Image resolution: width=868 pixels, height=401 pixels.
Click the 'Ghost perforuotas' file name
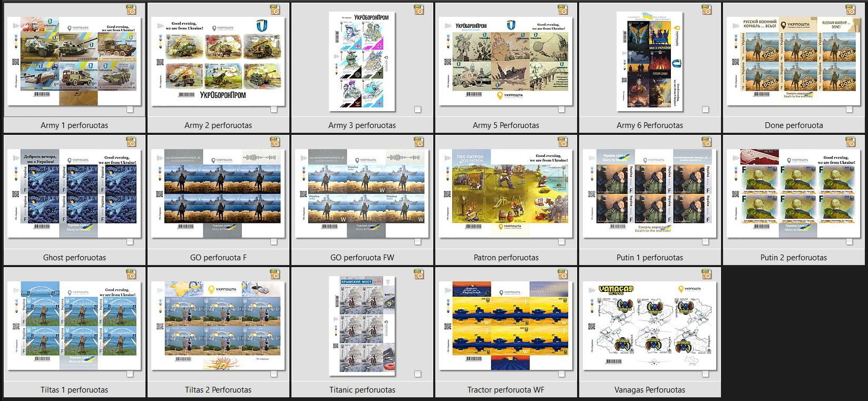tap(74, 258)
